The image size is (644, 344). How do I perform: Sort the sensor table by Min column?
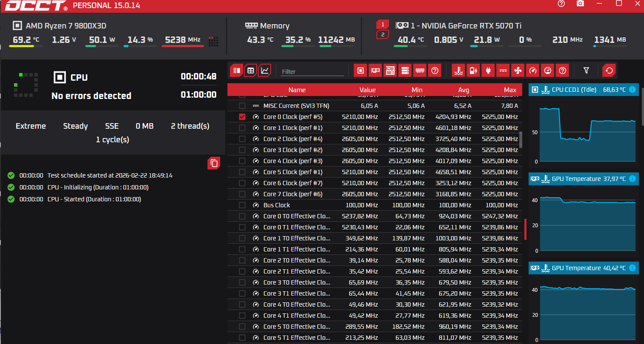tap(417, 90)
